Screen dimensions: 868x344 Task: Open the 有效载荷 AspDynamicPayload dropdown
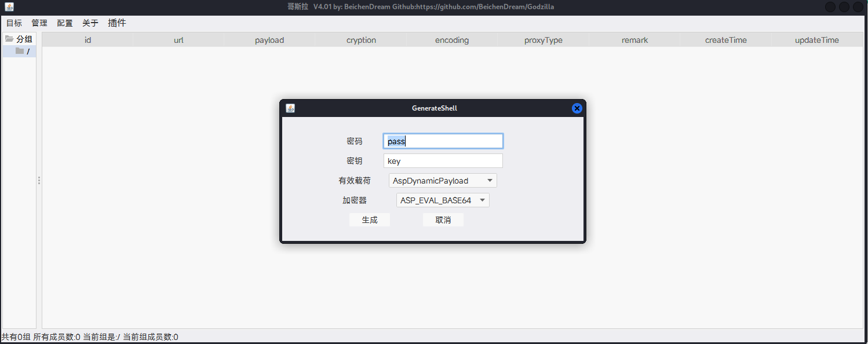tap(443, 181)
